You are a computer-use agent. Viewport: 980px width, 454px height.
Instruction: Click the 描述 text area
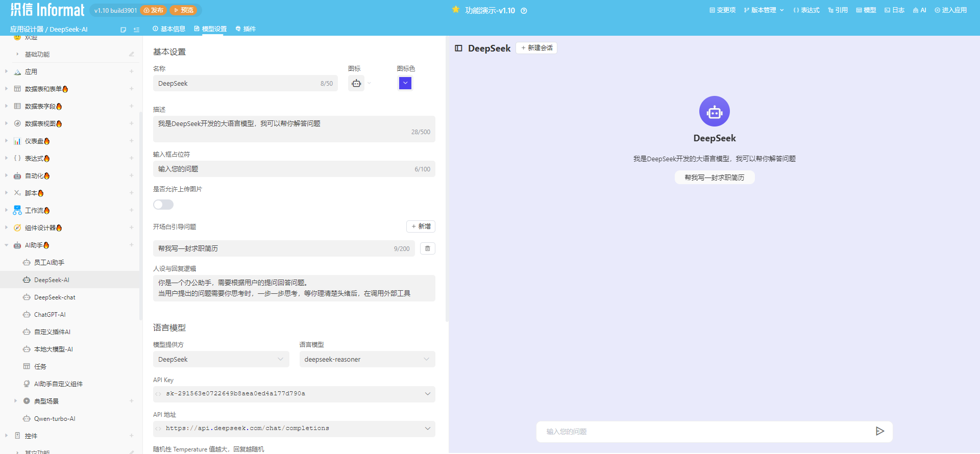[x=294, y=129]
